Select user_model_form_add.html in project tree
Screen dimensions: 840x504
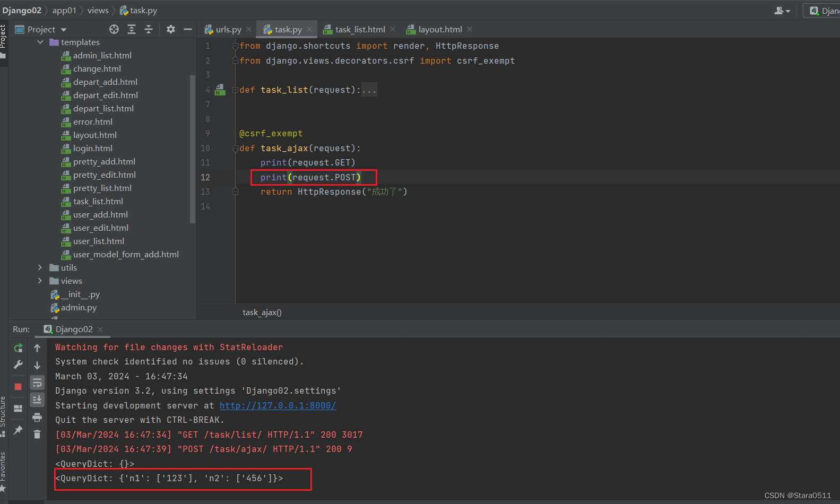point(120,254)
